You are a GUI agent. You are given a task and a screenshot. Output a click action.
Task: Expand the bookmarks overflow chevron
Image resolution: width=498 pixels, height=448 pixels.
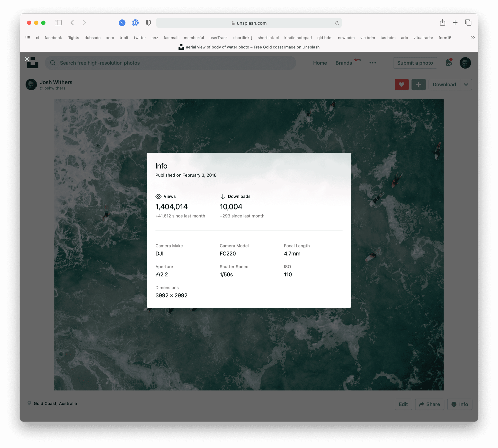click(x=473, y=38)
